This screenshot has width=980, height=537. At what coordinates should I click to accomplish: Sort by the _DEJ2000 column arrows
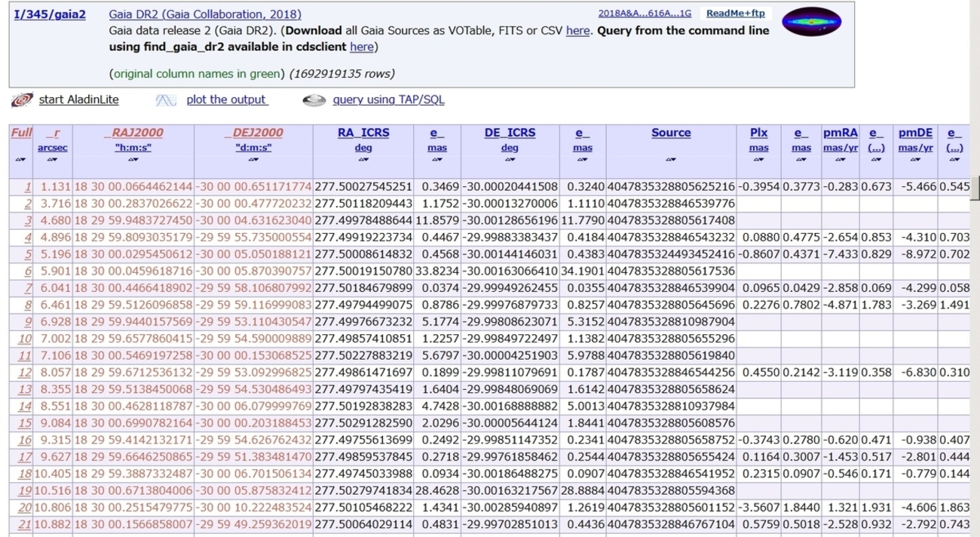253,160
